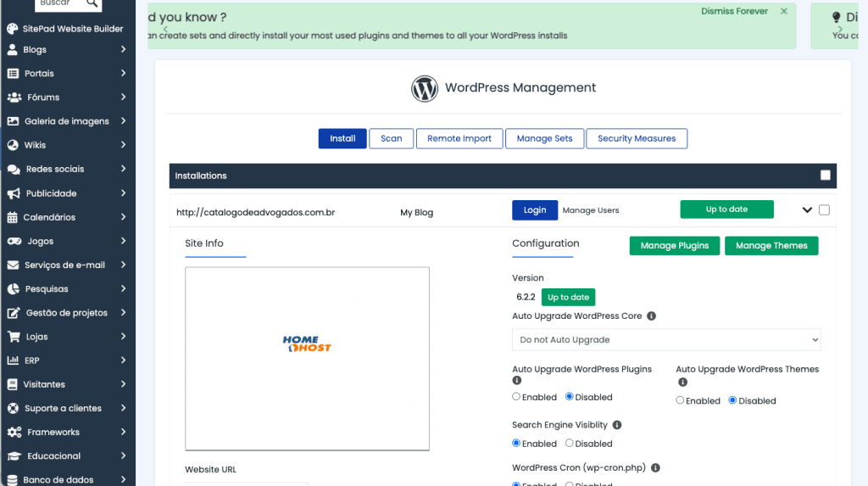Click the Login button for the site

(x=535, y=210)
